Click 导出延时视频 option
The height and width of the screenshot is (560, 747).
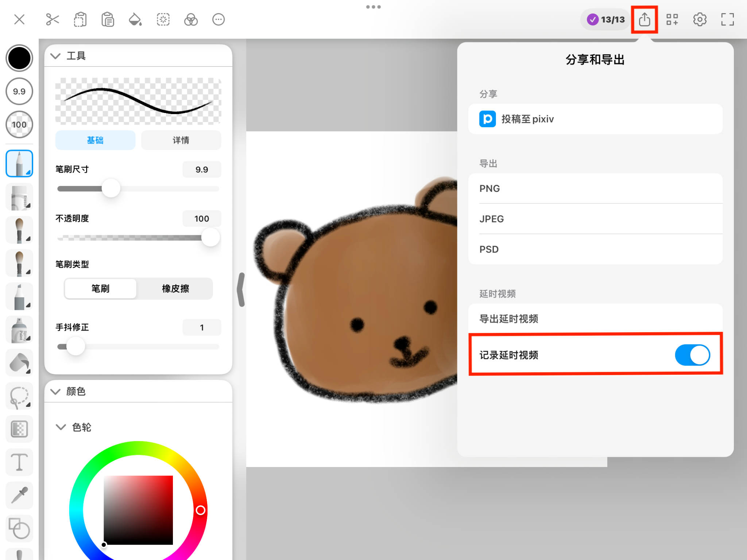[595, 319]
